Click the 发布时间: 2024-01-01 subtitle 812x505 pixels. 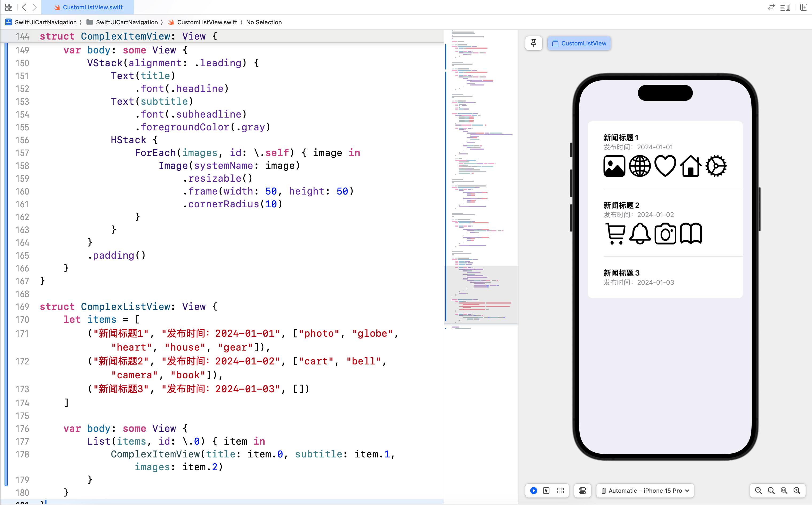pos(638,147)
